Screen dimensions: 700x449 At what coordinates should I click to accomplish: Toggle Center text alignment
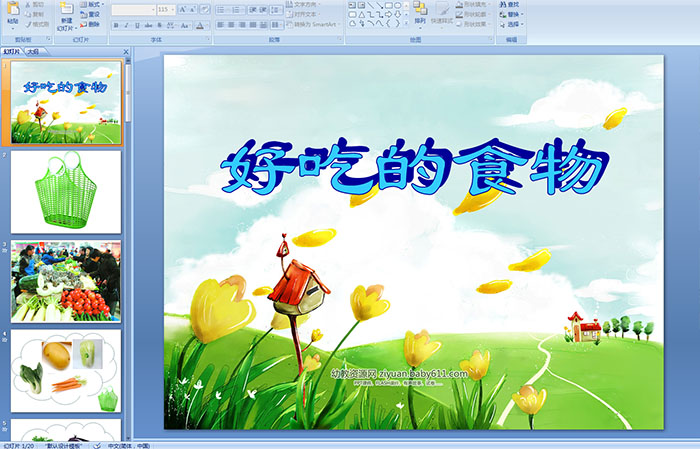(x=231, y=25)
